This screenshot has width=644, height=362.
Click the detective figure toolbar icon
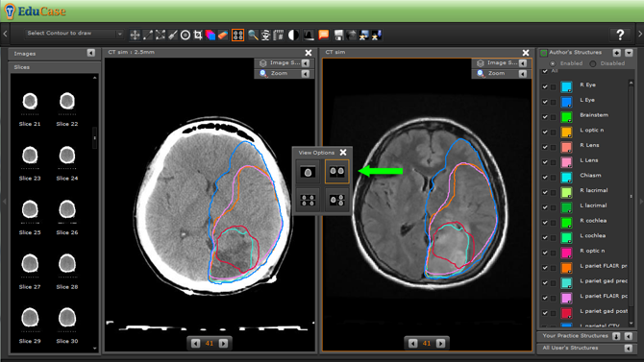[265, 36]
